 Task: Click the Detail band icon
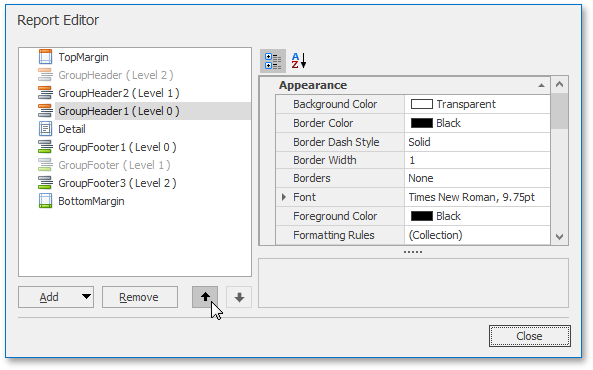click(x=45, y=129)
